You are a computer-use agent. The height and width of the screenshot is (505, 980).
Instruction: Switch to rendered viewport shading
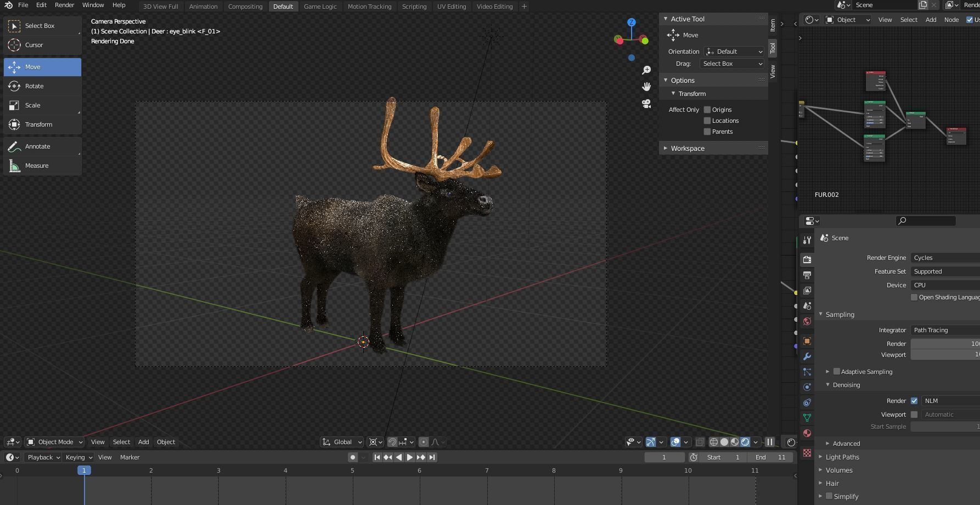click(x=745, y=442)
